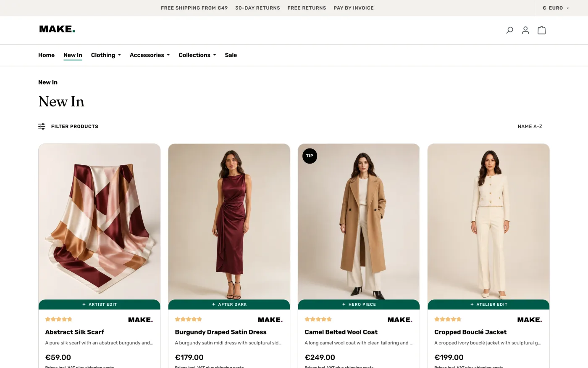Click MAKE. brand logo on Satin Dress card

point(270,320)
